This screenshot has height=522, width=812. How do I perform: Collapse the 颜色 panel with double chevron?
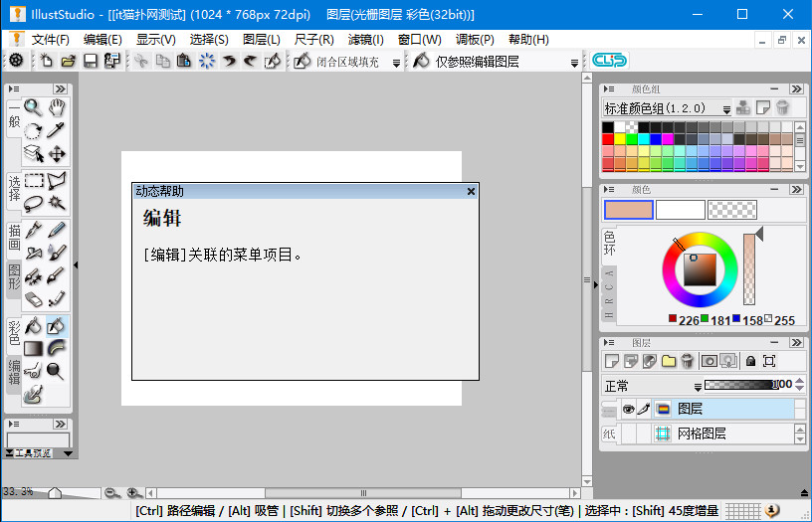796,189
